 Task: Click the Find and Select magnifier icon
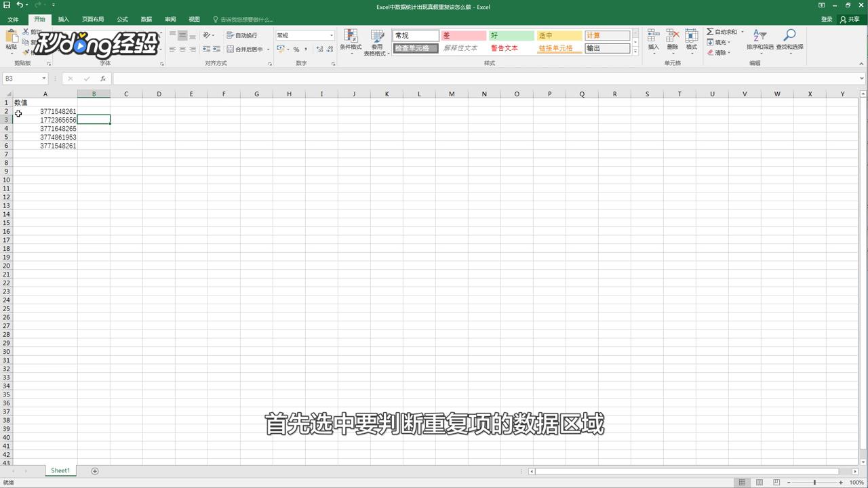pos(789,35)
